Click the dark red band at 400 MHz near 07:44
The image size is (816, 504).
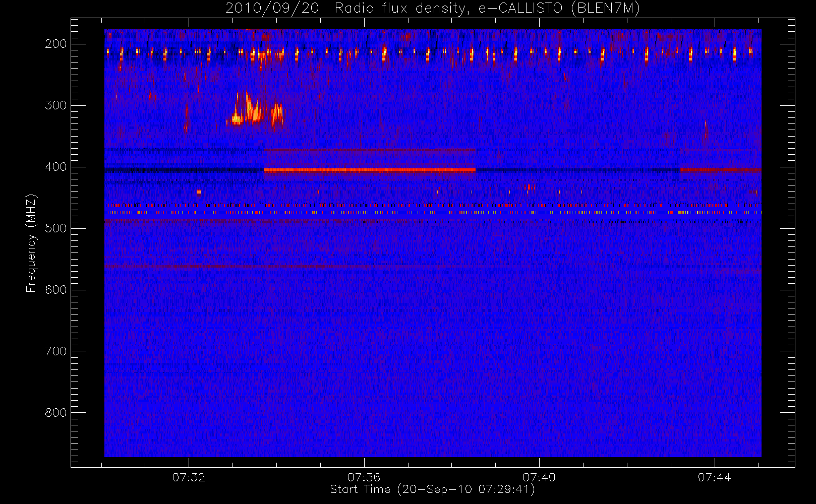pos(721,170)
